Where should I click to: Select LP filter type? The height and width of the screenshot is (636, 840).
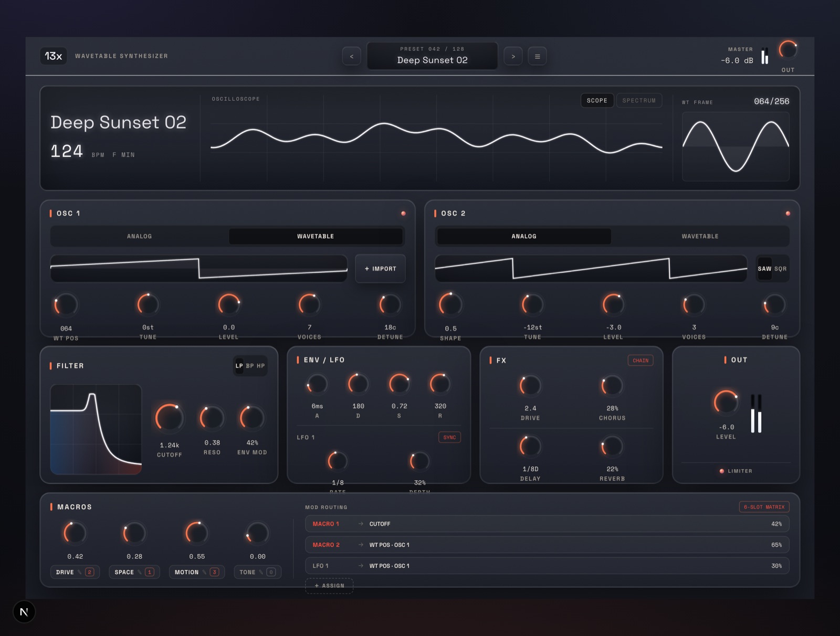click(x=239, y=366)
